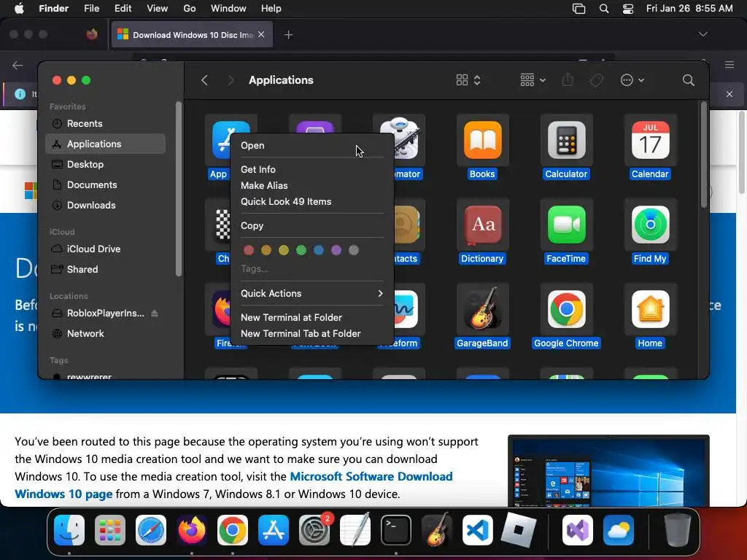
Task: Click the Finder search magnifier icon
Action: [x=688, y=80]
